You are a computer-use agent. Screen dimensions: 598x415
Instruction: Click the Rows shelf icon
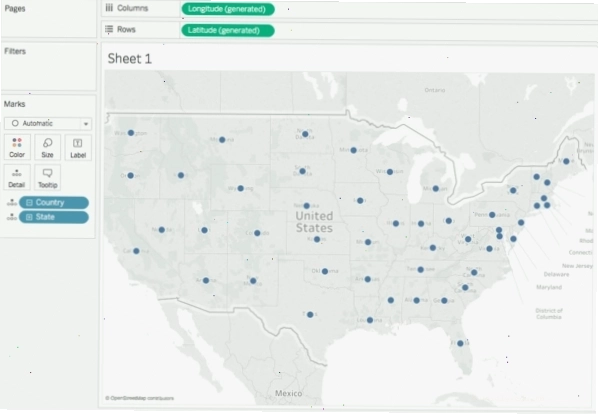[109, 29]
